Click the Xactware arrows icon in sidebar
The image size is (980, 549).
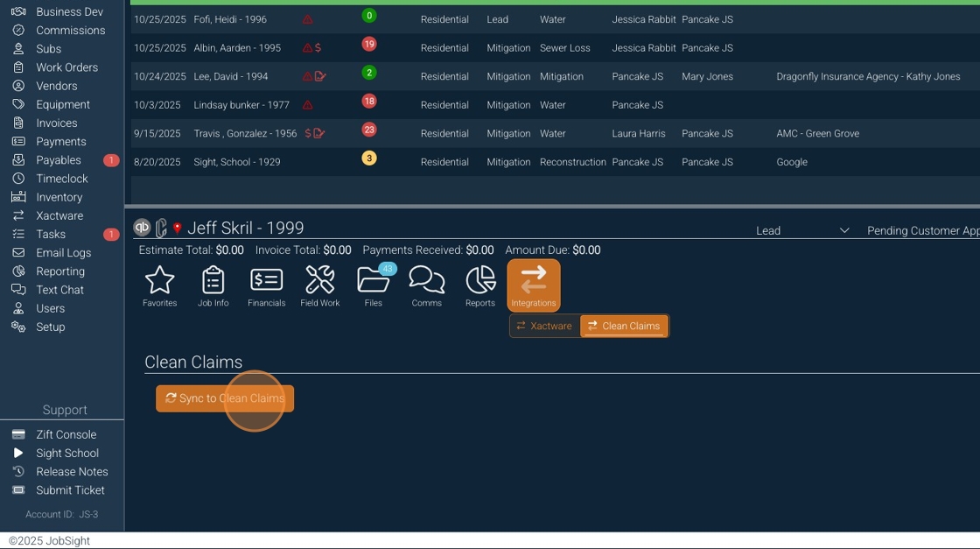click(18, 215)
